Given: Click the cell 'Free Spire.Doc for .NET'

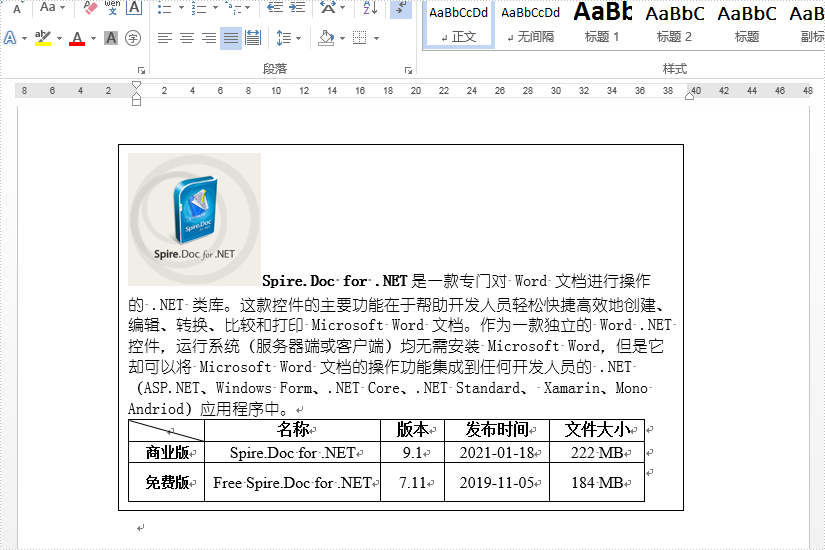Looking at the screenshot, I should [x=293, y=483].
